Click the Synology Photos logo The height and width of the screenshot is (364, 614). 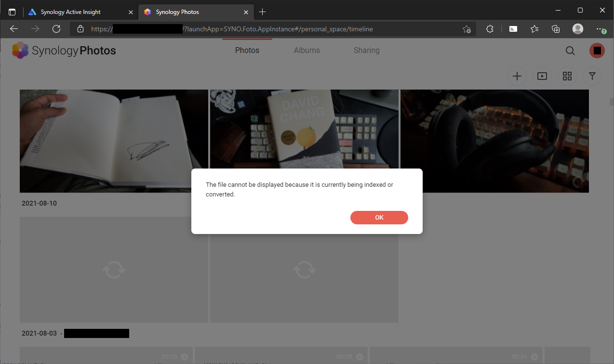64,50
